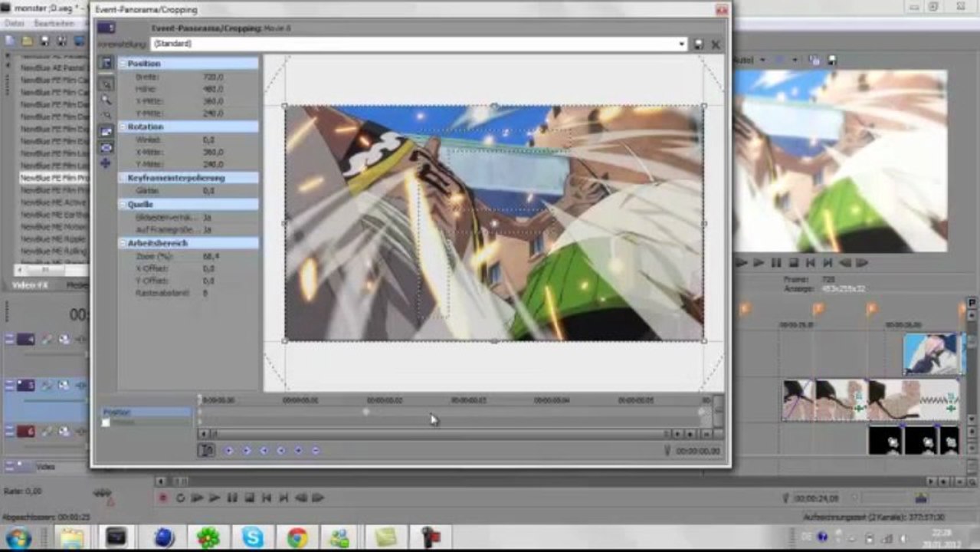Open ICQ green flower icon in taskbar
The image size is (980, 552).
pos(208,537)
